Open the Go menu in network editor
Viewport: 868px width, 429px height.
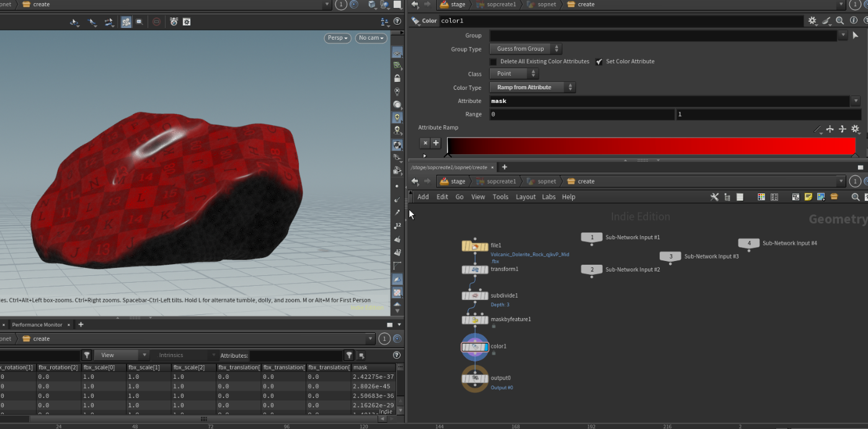(459, 197)
